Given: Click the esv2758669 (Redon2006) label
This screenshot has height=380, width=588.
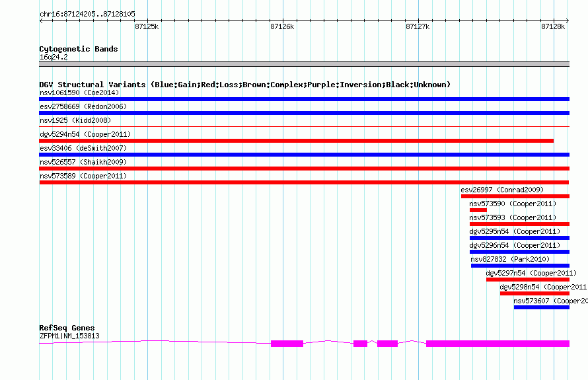Looking at the screenshot, I should tap(83, 106).
